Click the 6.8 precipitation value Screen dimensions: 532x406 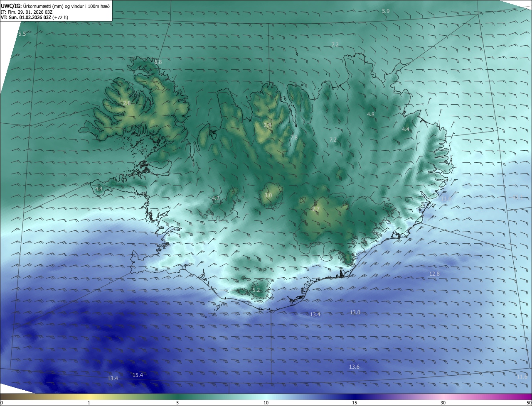158,62
